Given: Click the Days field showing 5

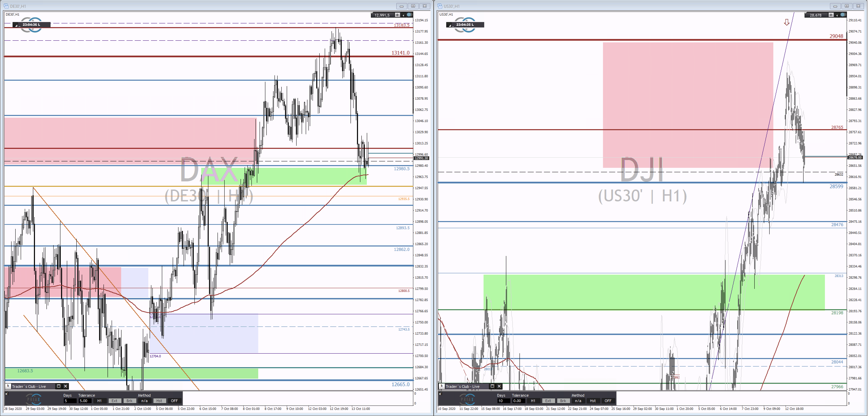Looking at the screenshot, I should point(70,401).
